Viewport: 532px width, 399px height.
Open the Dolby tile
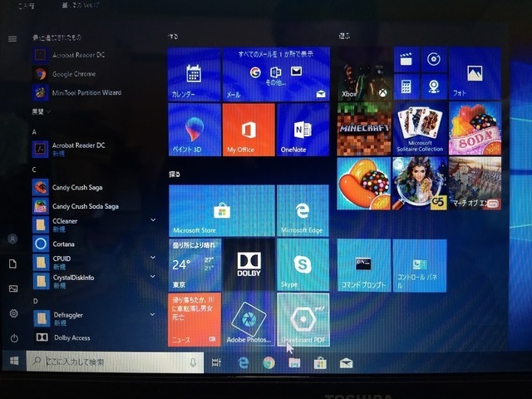pos(249,264)
